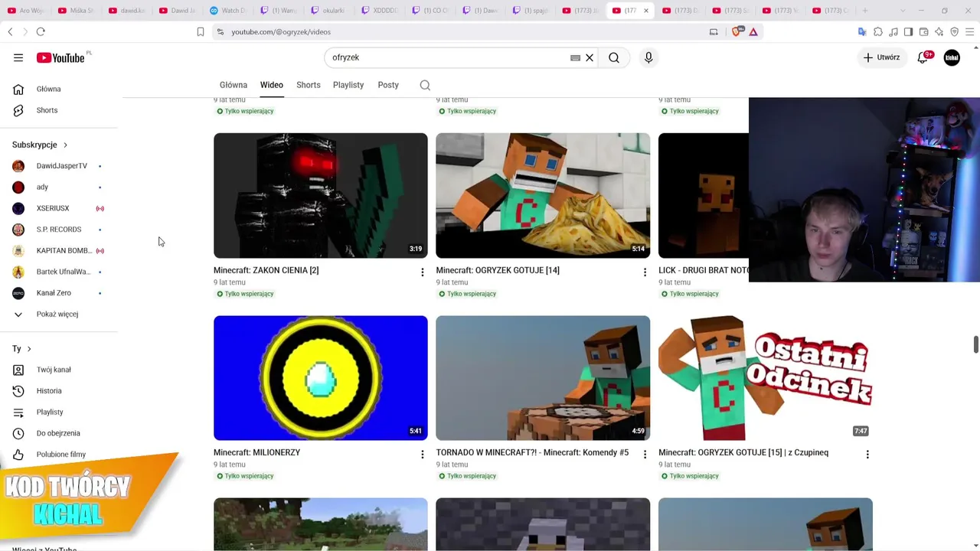Open the account avatar menu
Screen dimensions: 980x551
952,57
